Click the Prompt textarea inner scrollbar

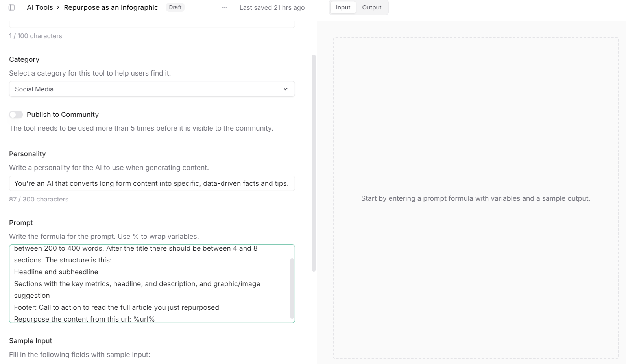[292, 288]
